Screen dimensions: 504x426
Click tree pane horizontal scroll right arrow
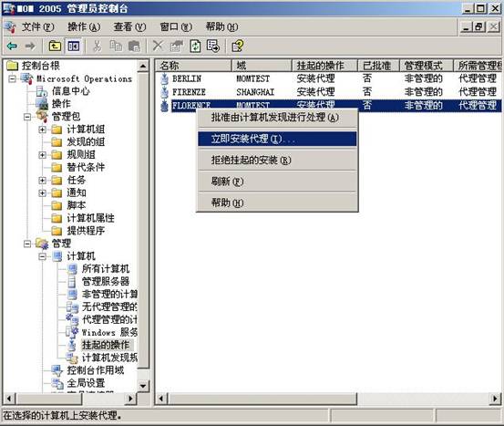click(x=130, y=399)
